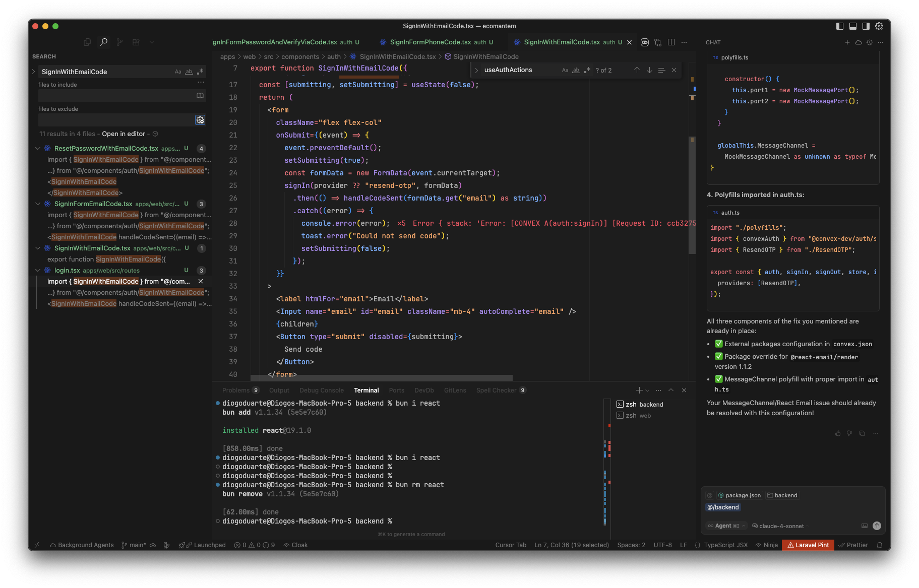Toggle Match Case in sidebar search
The image size is (919, 588).
[x=178, y=72]
